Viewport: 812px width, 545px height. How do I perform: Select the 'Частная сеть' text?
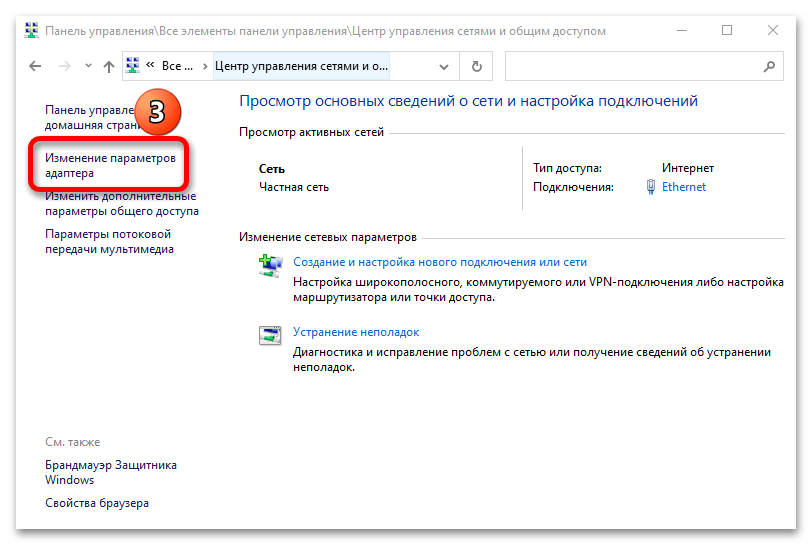pos(294,188)
